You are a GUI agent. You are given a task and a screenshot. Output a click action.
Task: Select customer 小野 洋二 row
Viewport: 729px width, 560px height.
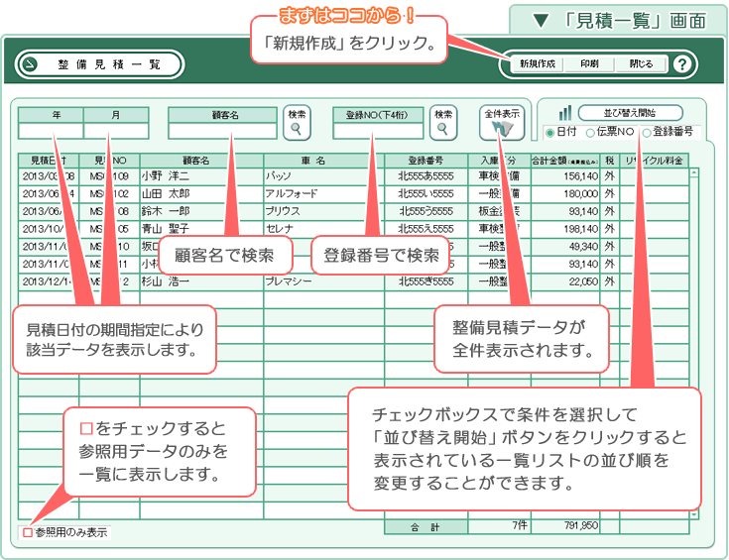click(x=353, y=176)
